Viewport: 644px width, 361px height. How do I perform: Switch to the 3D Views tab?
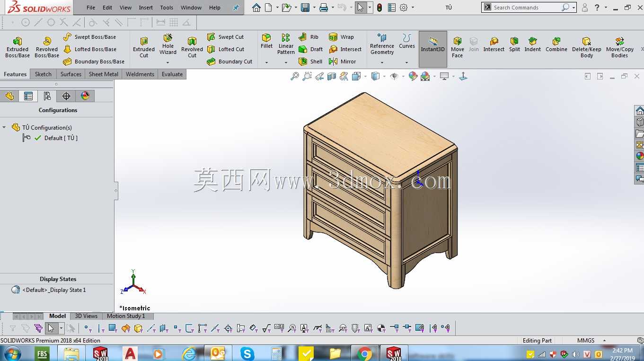click(86, 316)
